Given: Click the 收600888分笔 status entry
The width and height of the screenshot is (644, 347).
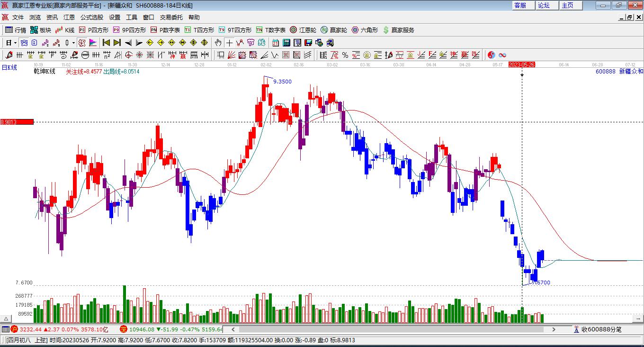Looking at the screenshot, I should pos(597,329).
